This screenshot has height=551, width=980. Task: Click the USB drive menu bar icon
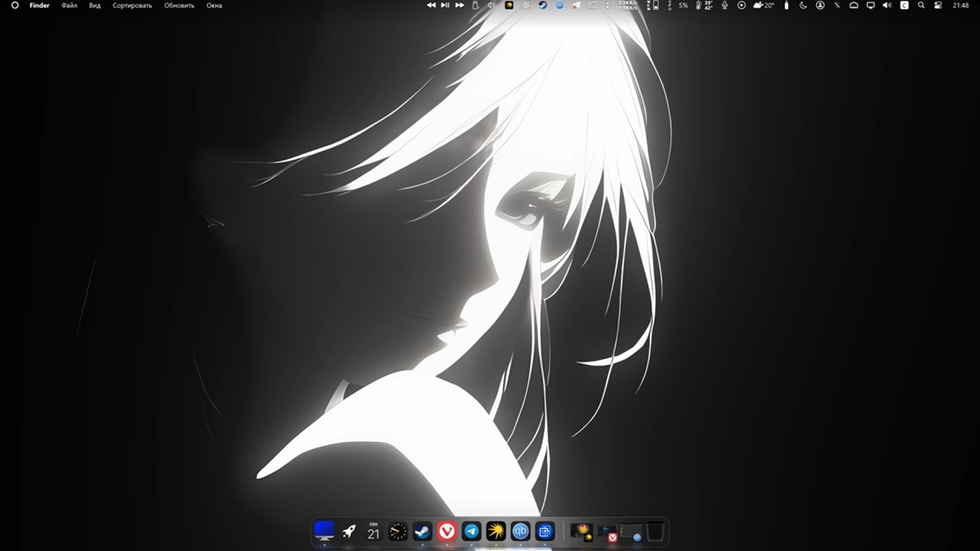474,5
